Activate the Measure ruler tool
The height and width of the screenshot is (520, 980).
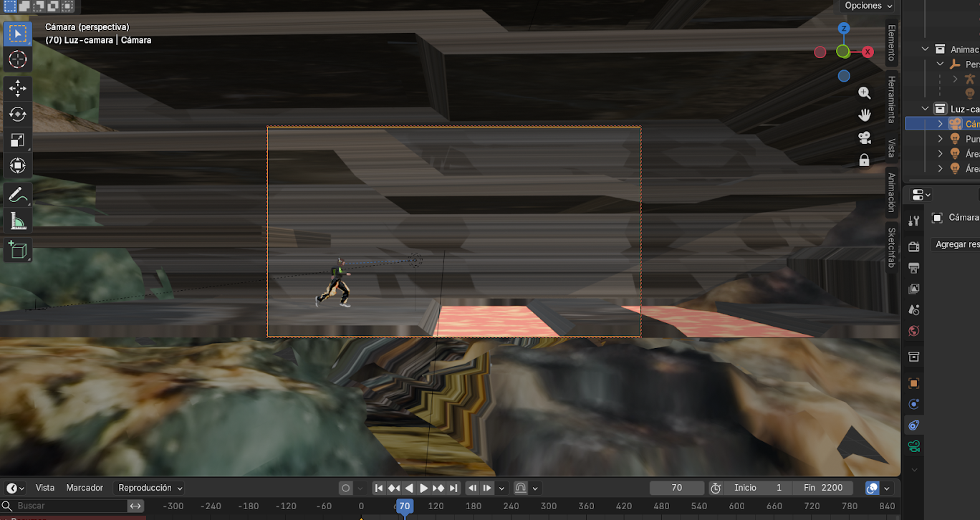pyautogui.click(x=18, y=221)
